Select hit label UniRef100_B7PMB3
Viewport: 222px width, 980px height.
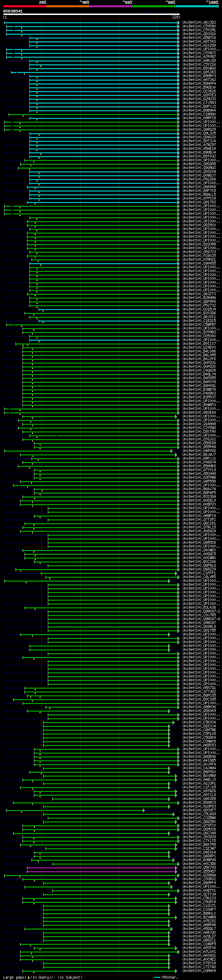pos(199,332)
